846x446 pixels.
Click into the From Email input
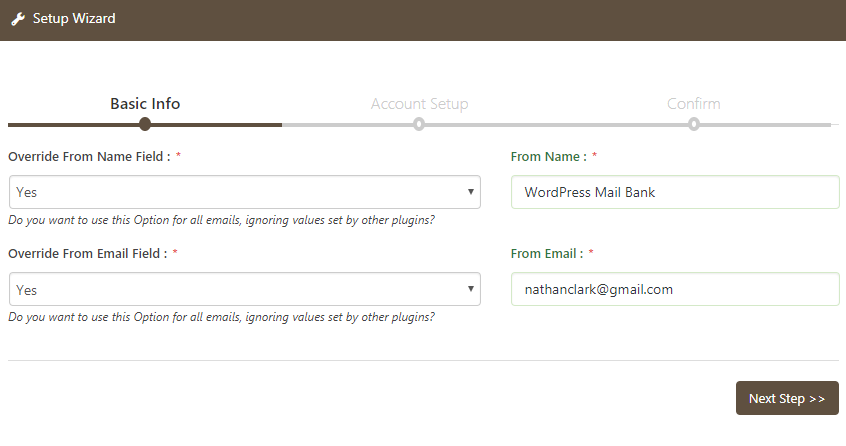coord(675,290)
